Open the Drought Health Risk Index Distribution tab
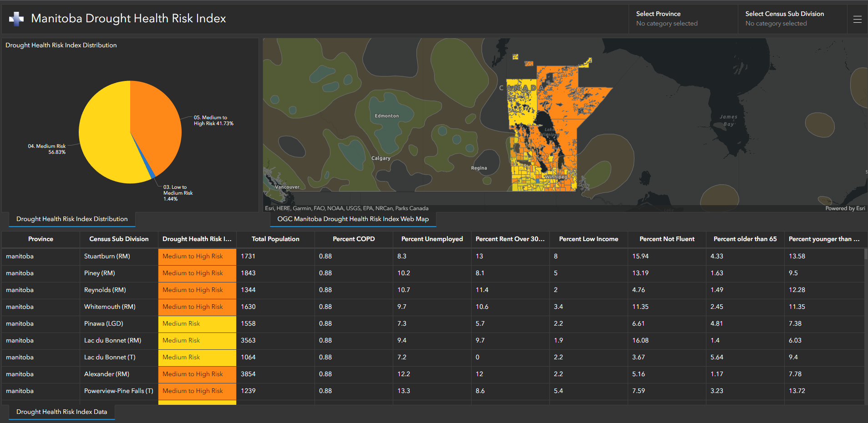This screenshot has width=868, height=423. [x=71, y=219]
